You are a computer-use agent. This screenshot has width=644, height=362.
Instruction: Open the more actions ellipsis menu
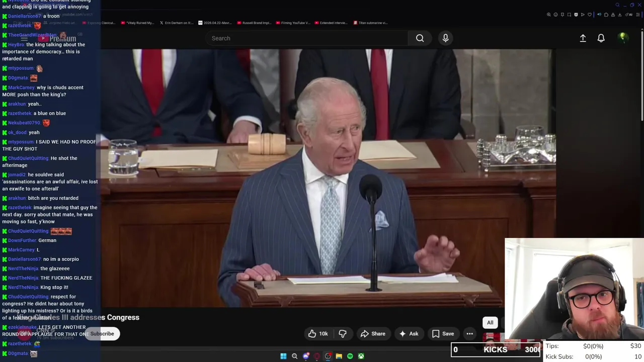pos(469,334)
